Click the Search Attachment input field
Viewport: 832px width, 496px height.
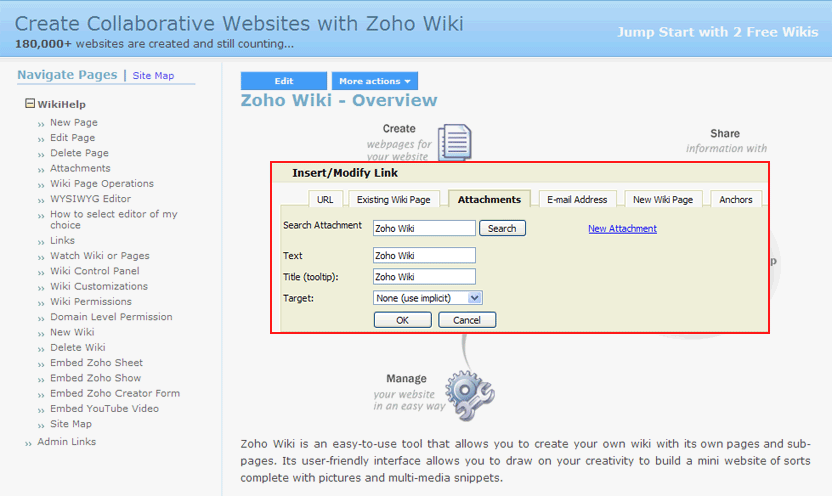point(424,228)
